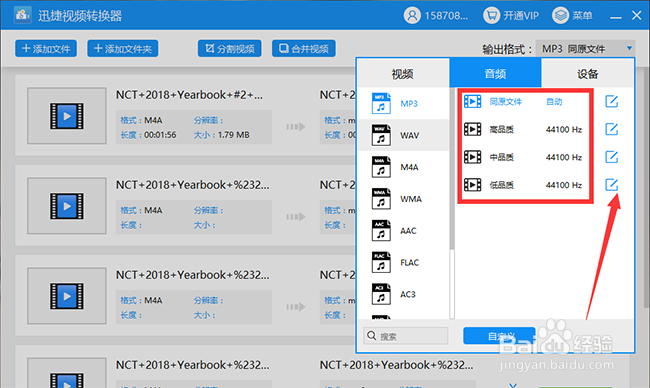Click the 添加文件 button
This screenshot has height=388, width=650.
coord(46,48)
